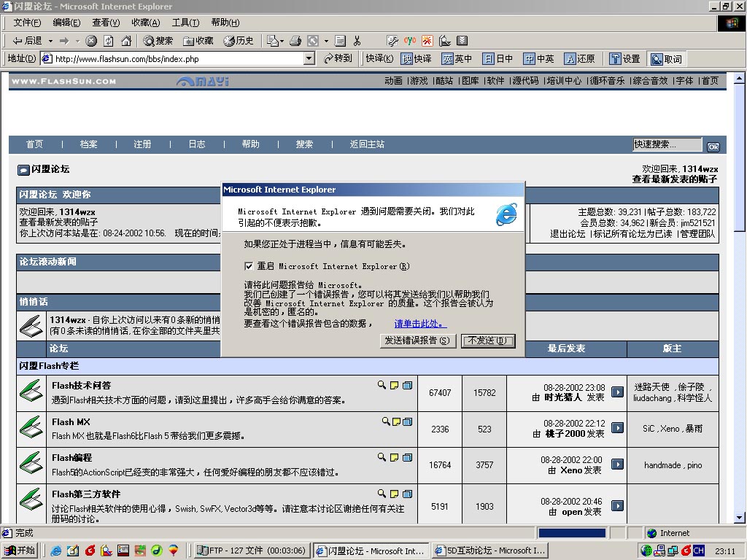Open the 搜索 (Search) toolbar button
This screenshot has height=560, width=747.
pos(158,41)
